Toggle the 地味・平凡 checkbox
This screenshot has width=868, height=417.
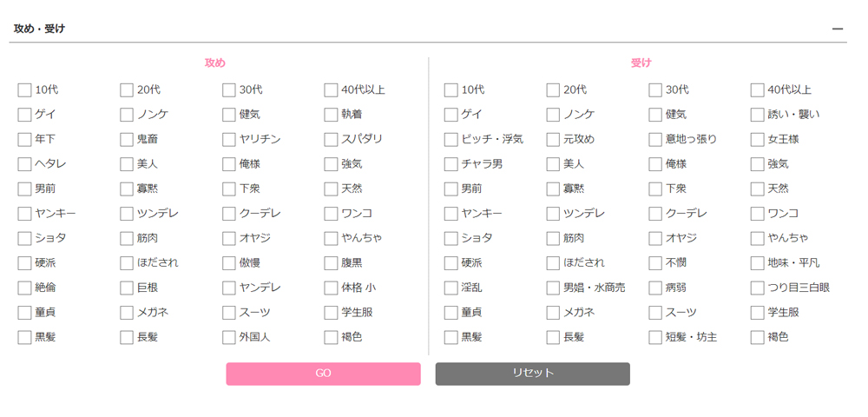758,263
